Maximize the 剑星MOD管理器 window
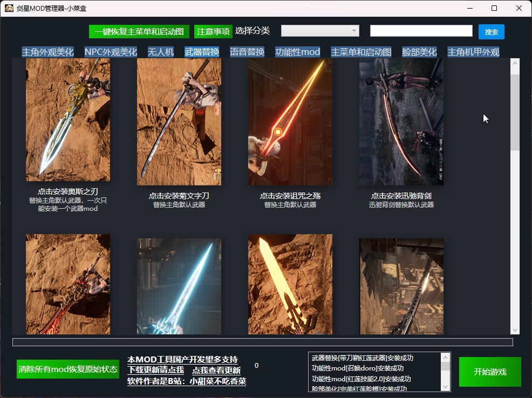 pyautogui.click(x=494, y=8)
